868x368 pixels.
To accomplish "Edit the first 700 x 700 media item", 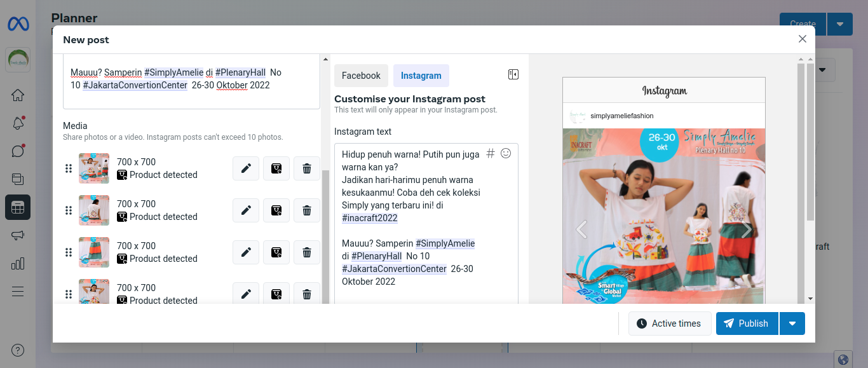I will 246,168.
